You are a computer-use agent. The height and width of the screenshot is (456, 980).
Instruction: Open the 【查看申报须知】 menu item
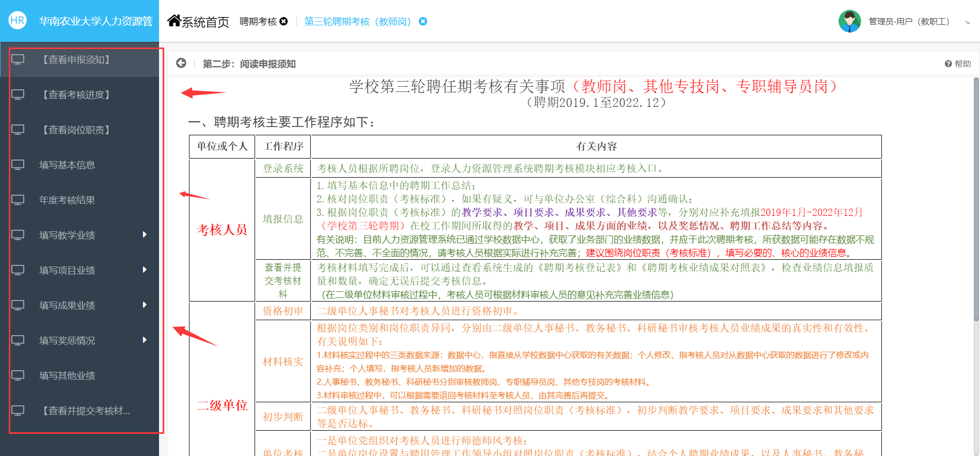pos(80,60)
